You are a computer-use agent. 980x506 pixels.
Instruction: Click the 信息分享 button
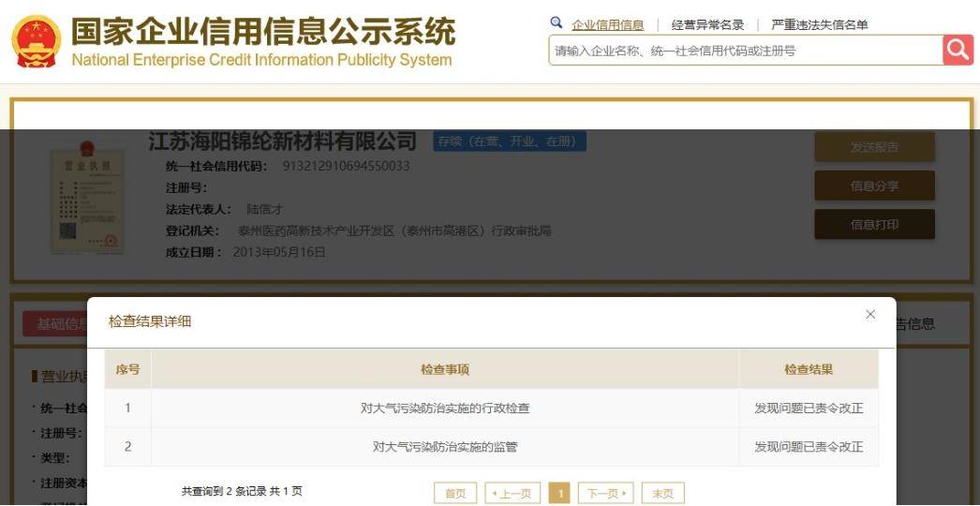click(x=874, y=186)
